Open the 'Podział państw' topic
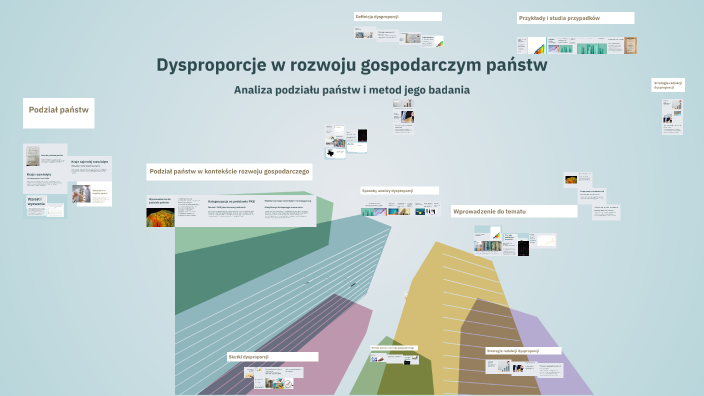The image size is (704, 396). coord(59,113)
